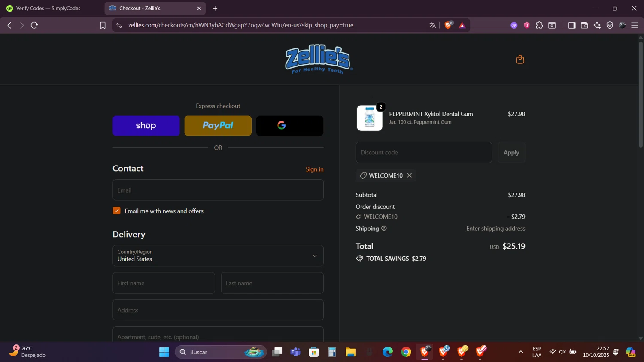Switch to the Verify Codes SimplyCodes tab

[48, 8]
